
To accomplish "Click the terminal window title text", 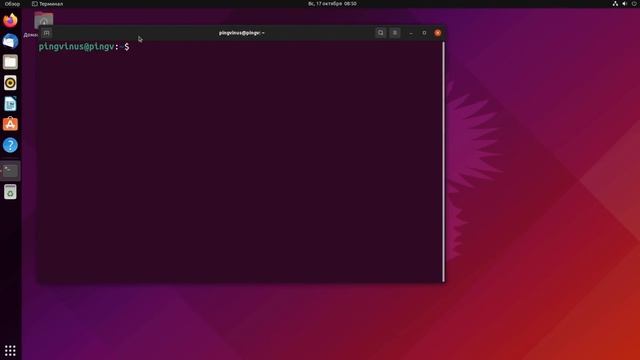I will click(x=242, y=33).
